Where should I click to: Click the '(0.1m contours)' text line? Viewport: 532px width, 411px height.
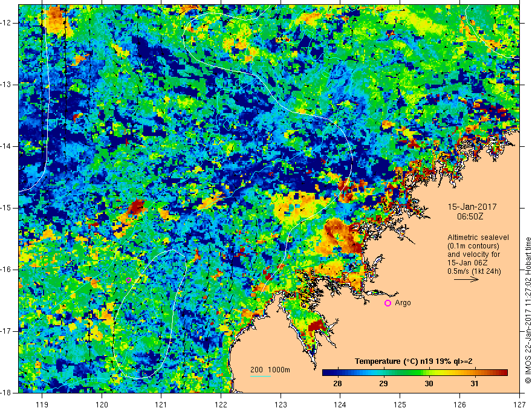click(473, 246)
